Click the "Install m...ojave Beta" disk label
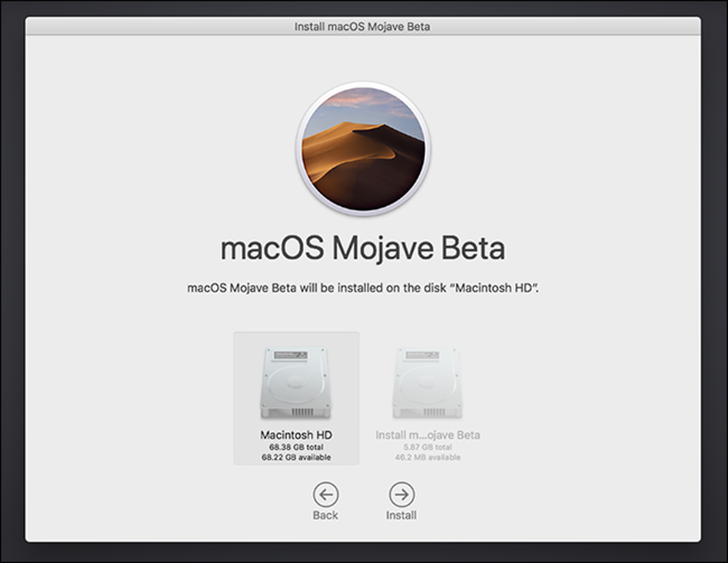 (x=427, y=435)
